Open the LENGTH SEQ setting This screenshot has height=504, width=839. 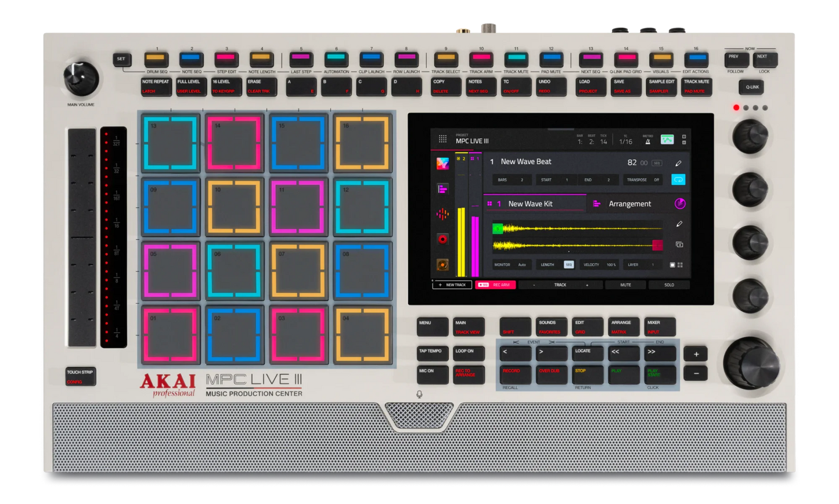pyautogui.click(x=556, y=265)
